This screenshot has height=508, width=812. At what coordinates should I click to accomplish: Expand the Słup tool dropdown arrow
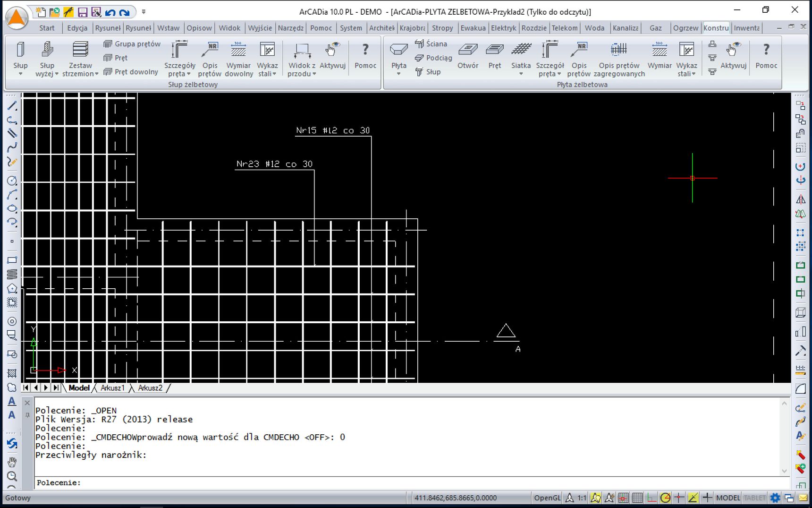click(x=20, y=74)
